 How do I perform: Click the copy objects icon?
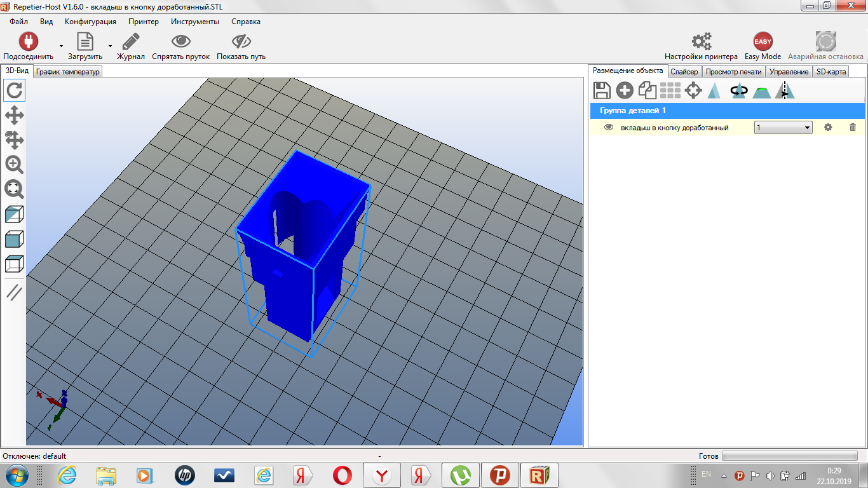pos(648,91)
